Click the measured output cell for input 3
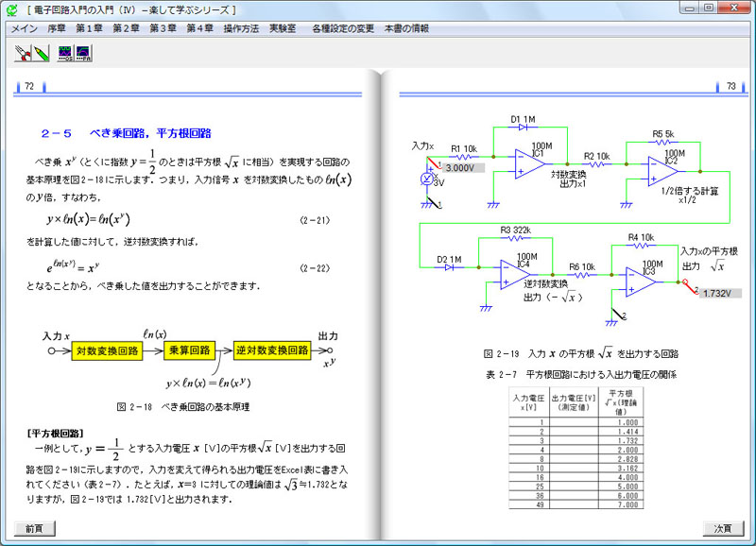Screen dimensions: 756x546 574,440
